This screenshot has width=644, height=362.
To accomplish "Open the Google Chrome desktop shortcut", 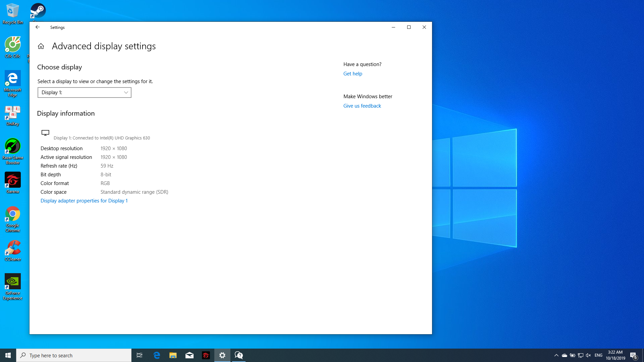I will click(x=13, y=219).
